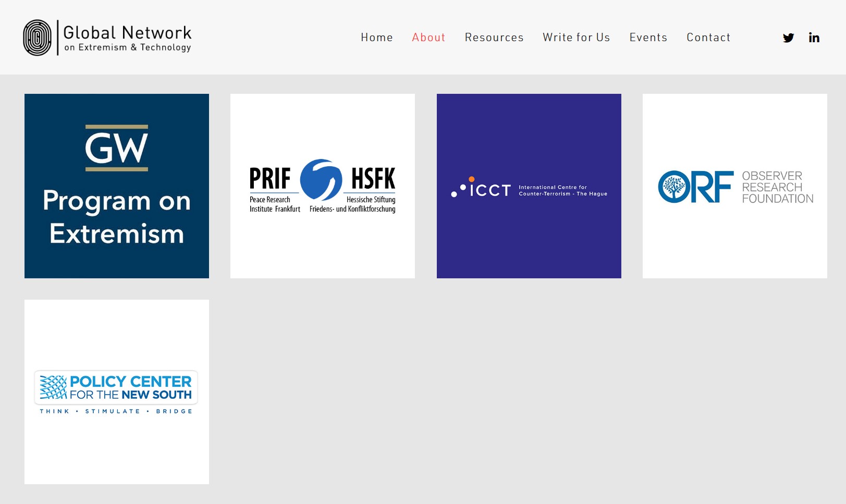Viewport: 846px width, 504px height.
Task: View the Events page
Action: click(x=648, y=38)
